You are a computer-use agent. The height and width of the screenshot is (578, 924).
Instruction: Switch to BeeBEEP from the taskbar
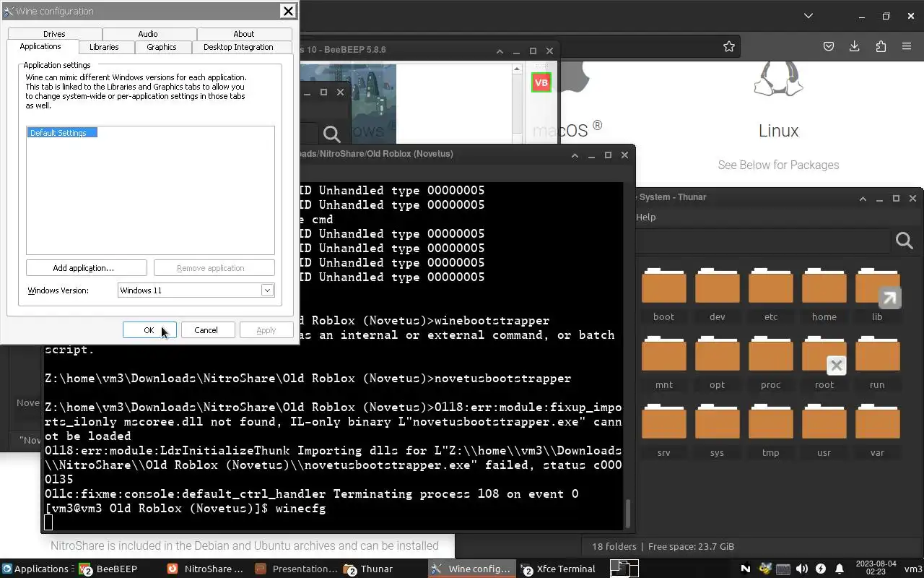[117, 569]
